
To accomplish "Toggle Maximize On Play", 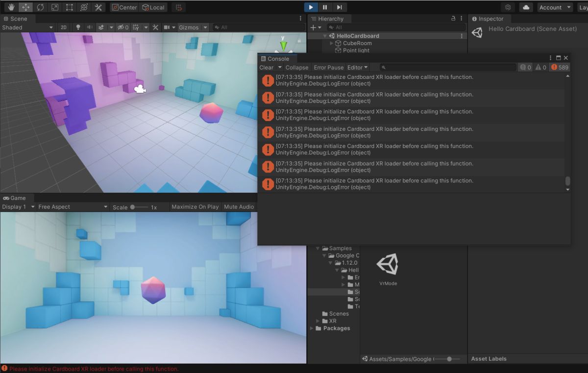I will tap(195, 207).
